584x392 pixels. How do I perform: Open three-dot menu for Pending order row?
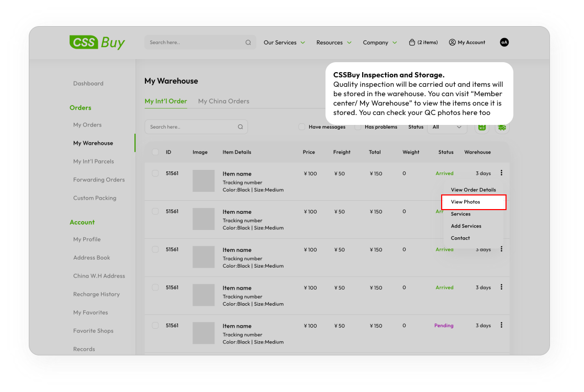tap(501, 325)
